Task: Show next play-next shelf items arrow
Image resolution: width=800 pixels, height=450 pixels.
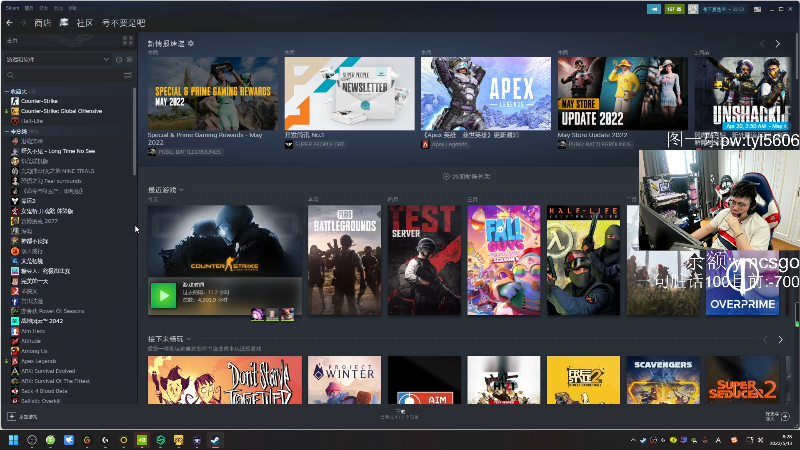Action: click(781, 339)
